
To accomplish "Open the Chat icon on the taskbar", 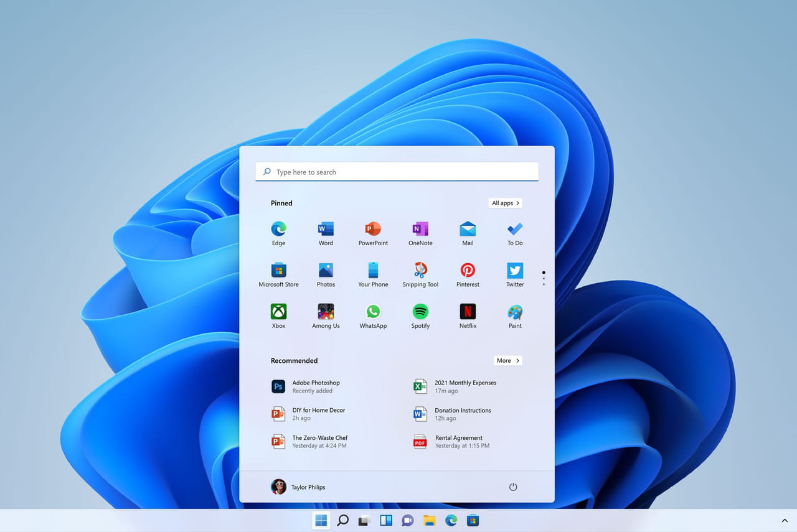I will pyautogui.click(x=408, y=520).
